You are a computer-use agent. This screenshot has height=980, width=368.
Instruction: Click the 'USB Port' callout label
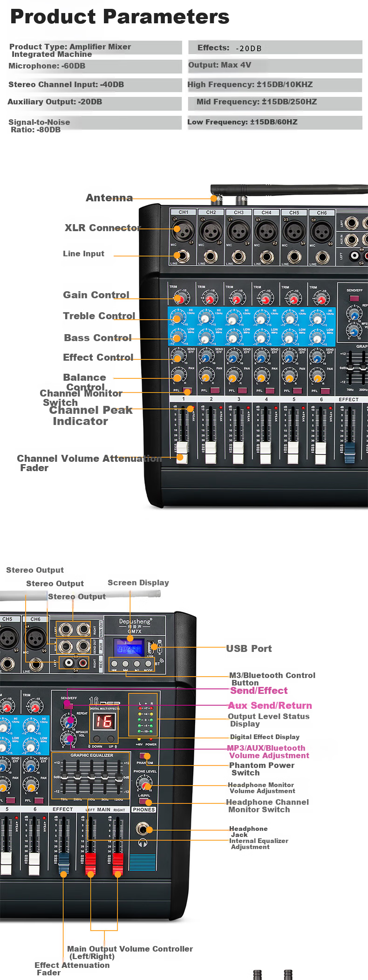249,649
